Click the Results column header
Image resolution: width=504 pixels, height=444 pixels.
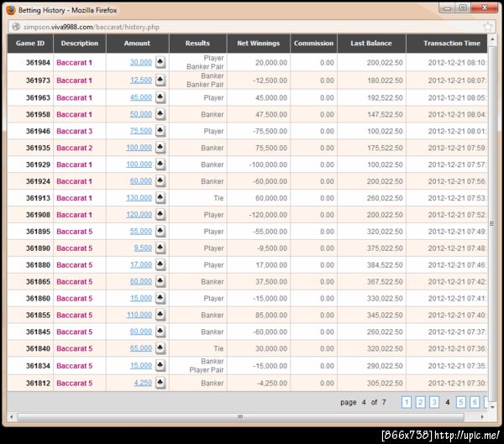click(197, 44)
